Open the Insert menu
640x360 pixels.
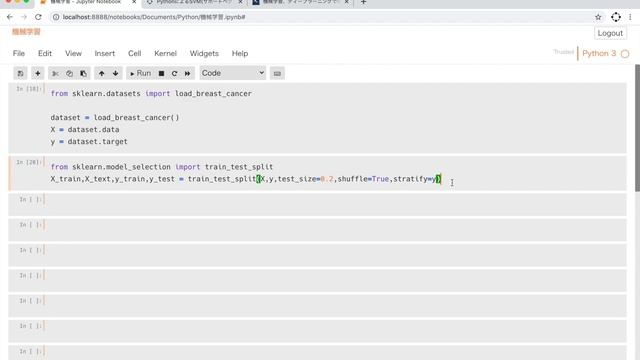[x=105, y=53]
